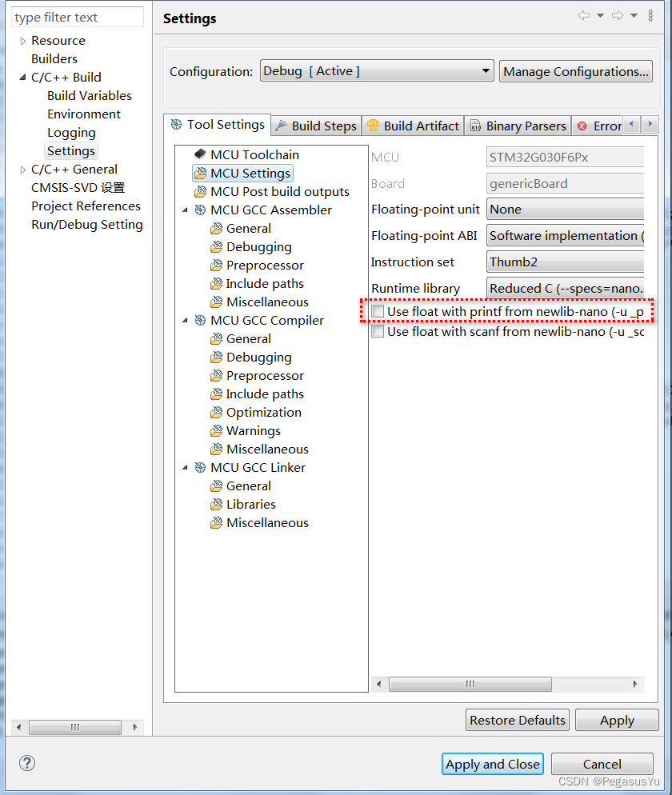Select Environment in left tree
The height and width of the screenshot is (795, 672).
tap(84, 114)
